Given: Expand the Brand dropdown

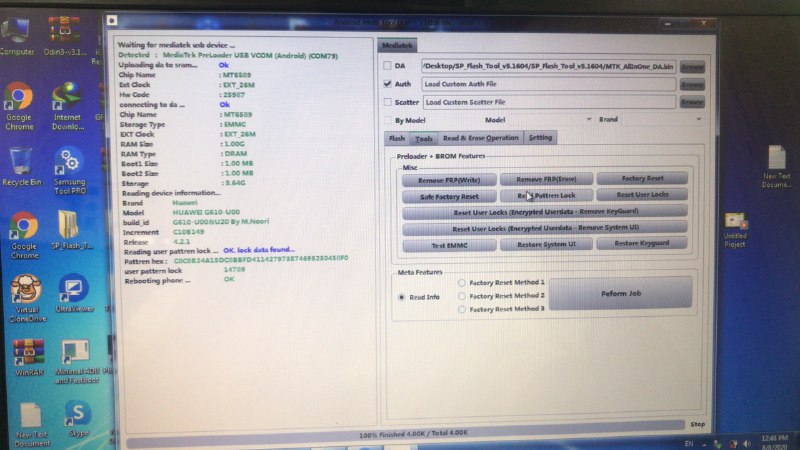Looking at the screenshot, I should click(x=698, y=119).
